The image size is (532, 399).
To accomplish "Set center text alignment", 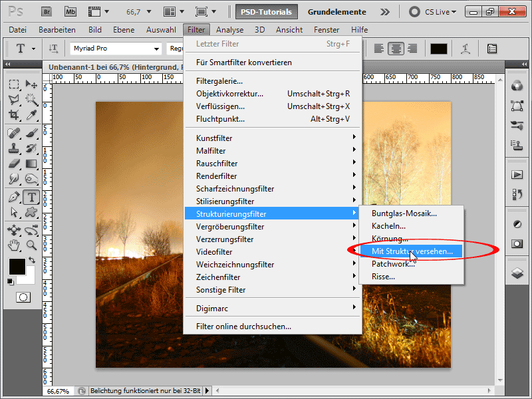I will click(x=396, y=49).
